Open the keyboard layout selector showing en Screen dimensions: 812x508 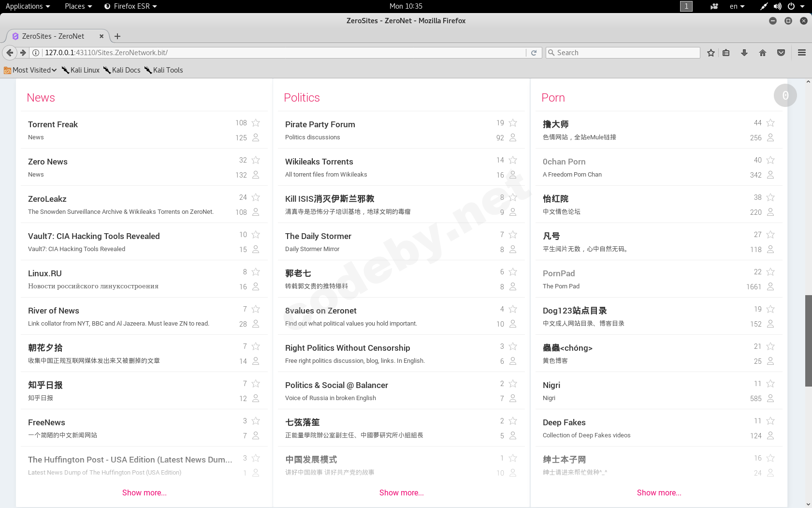(x=737, y=6)
